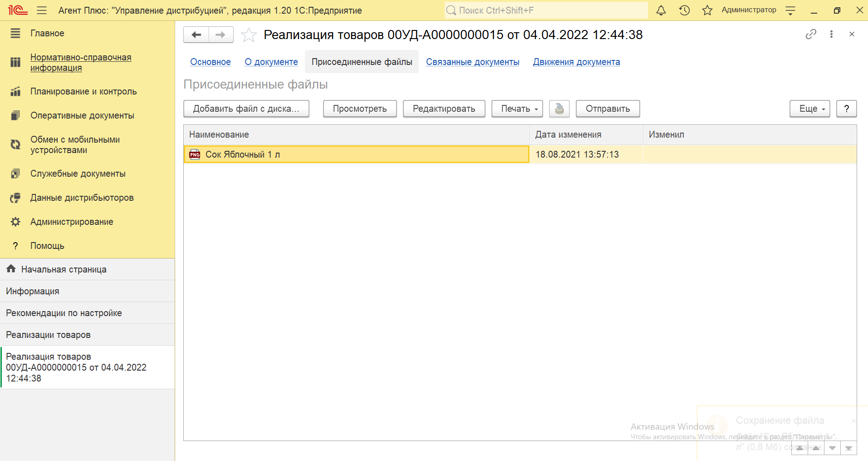
Task: Open the notifications bell icon
Action: click(661, 10)
